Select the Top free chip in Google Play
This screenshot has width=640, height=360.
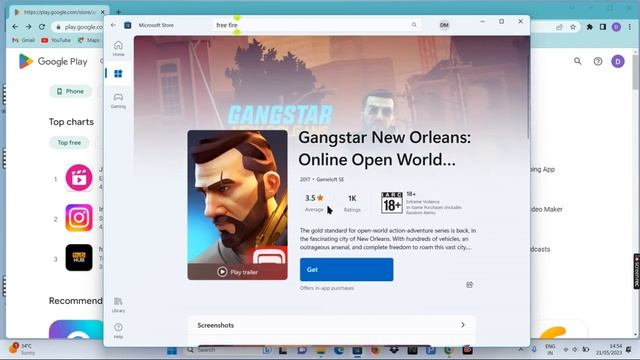point(69,142)
